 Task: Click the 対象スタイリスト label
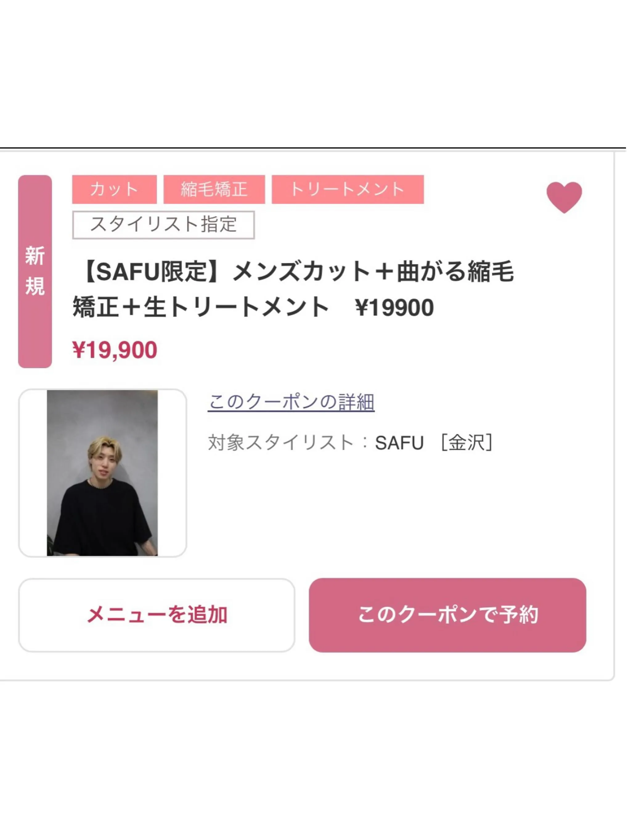(x=281, y=442)
